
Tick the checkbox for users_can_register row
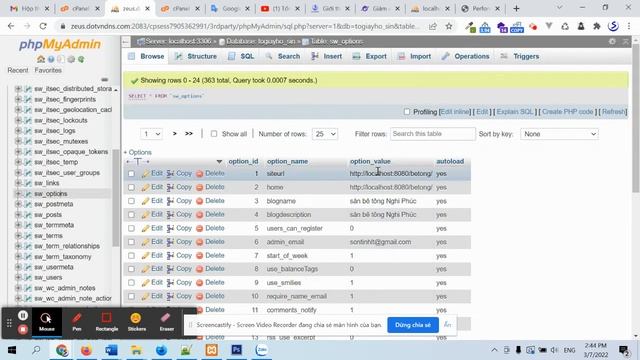(131, 229)
